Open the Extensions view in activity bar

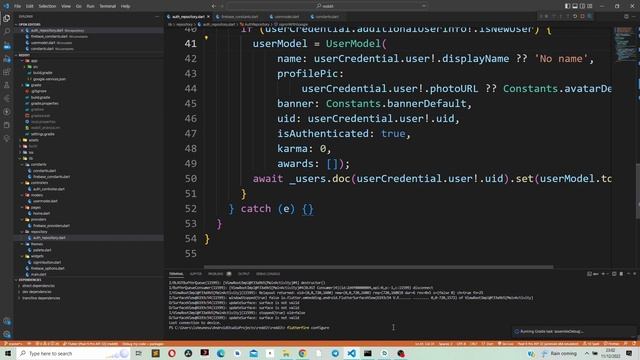click(7, 72)
